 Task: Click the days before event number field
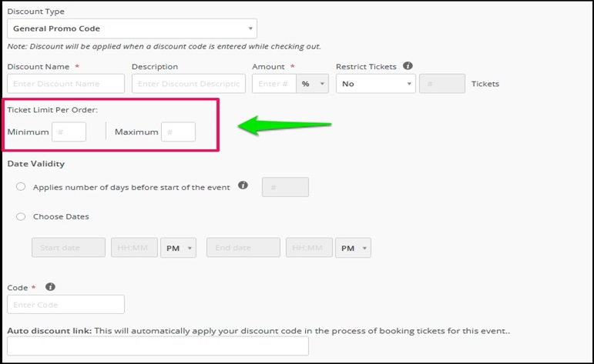[x=285, y=187]
